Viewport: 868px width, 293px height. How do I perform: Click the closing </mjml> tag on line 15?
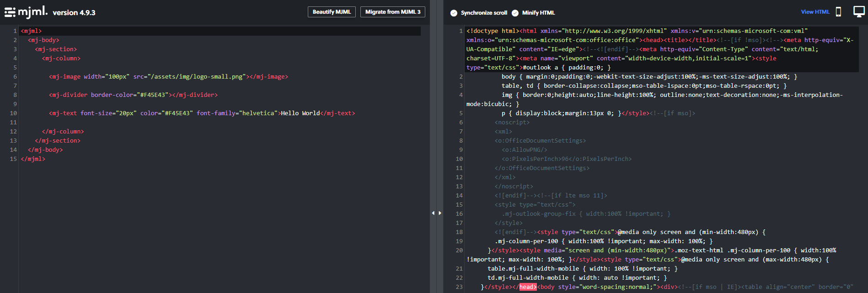[33, 159]
